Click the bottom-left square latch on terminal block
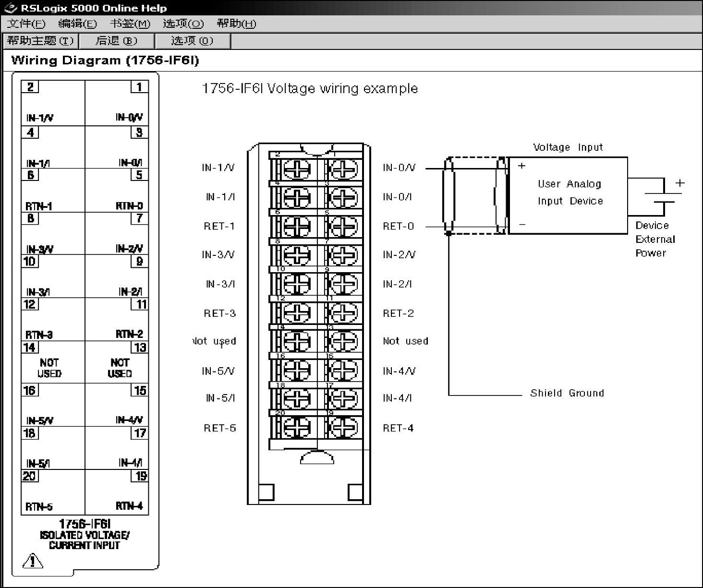The width and height of the screenshot is (703, 588). pyautogui.click(x=266, y=492)
